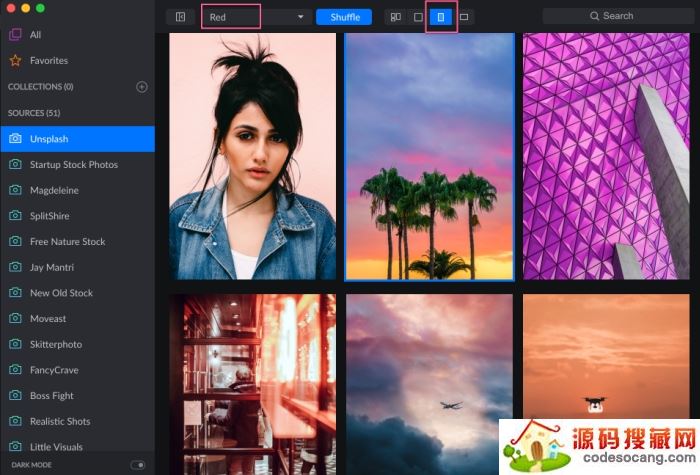The width and height of the screenshot is (700, 475).
Task: Click camera icon beside Boss Fight
Action: point(15,395)
